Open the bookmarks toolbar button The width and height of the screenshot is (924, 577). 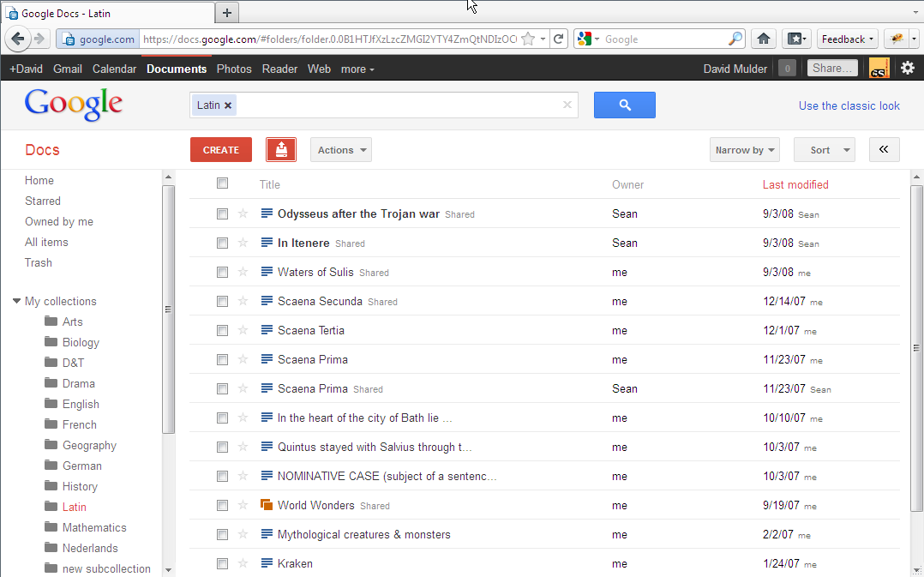click(x=797, y=39)
